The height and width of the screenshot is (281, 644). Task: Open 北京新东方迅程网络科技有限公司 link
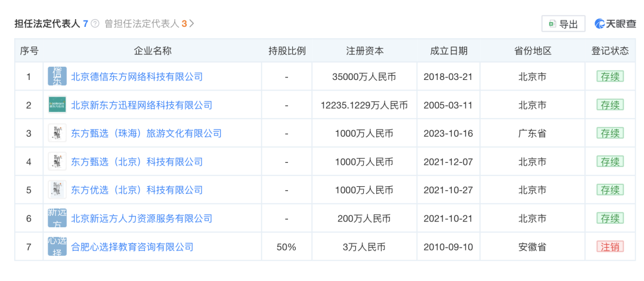point(142,105)
